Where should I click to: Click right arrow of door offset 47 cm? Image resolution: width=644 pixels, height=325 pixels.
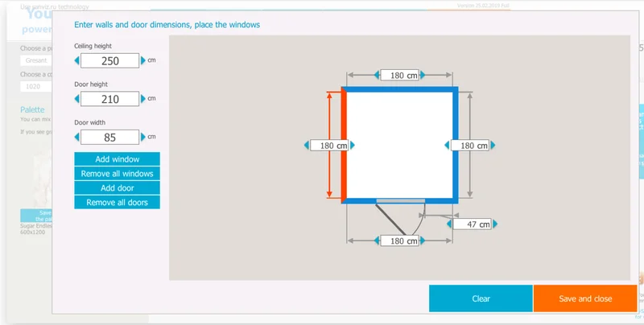pyautogui.click(x=494, y=224)
